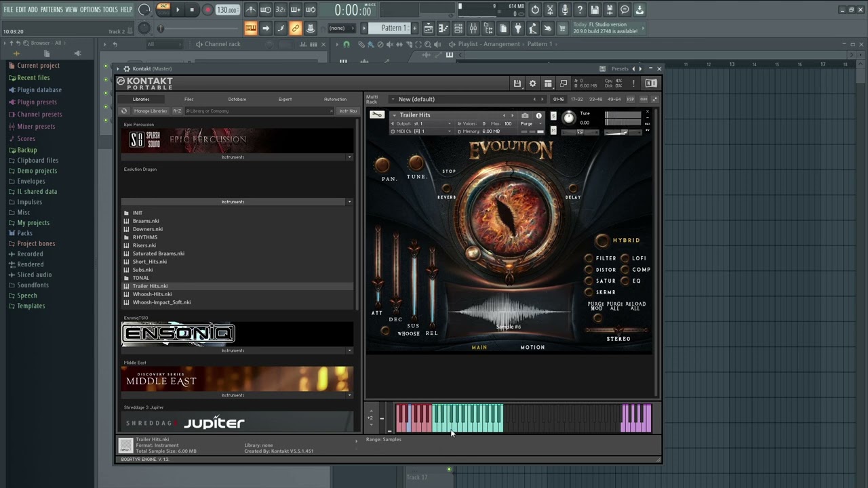The height and width of the screenshot is (488, 868).
Task: Open instrument edit mode wrench icon
Action: coord(376,115)
